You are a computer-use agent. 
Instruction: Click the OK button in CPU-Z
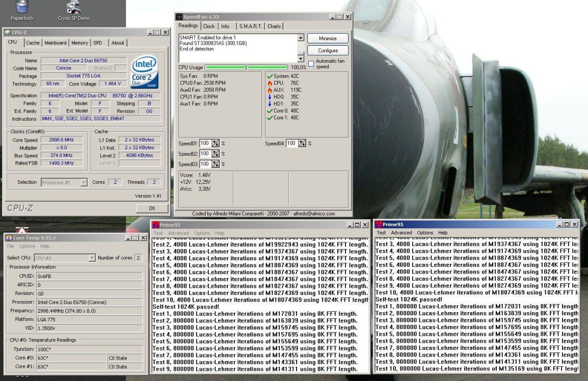[152, 208]
